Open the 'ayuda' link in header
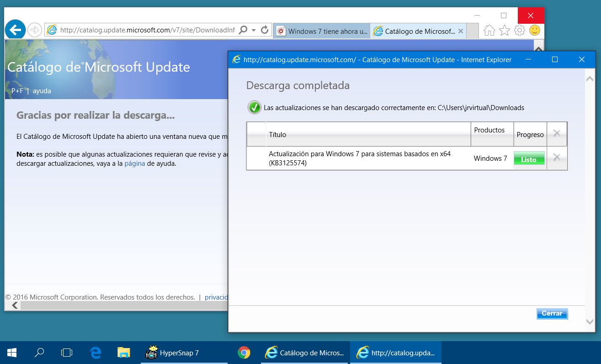 [42, 91]
